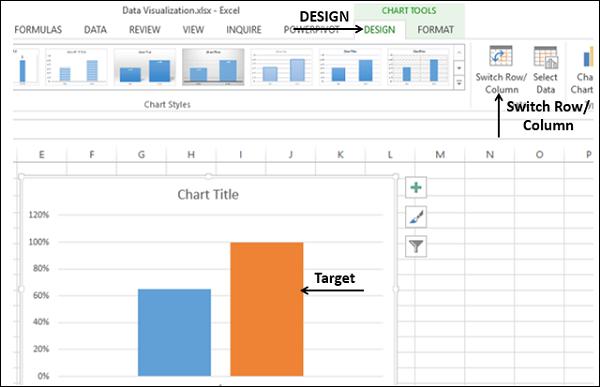
Task: Open Select Data dialog icon
Action: coord(546,57)
